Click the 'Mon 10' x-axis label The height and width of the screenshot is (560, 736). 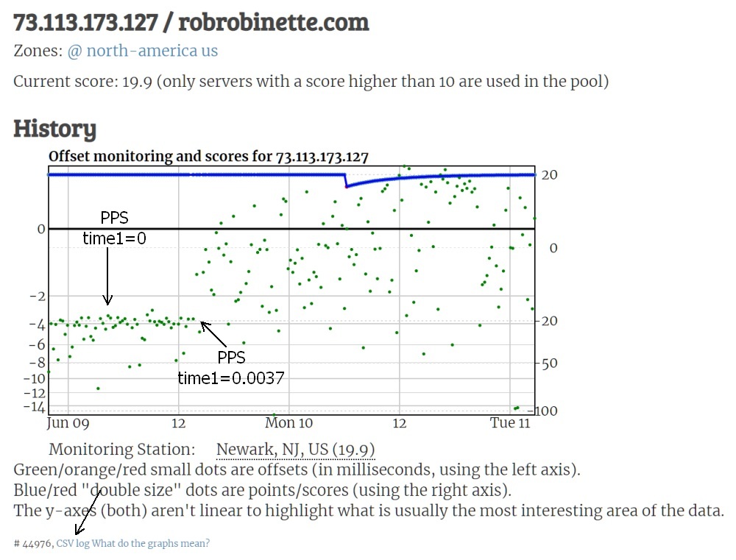click(x=289, y=422)
